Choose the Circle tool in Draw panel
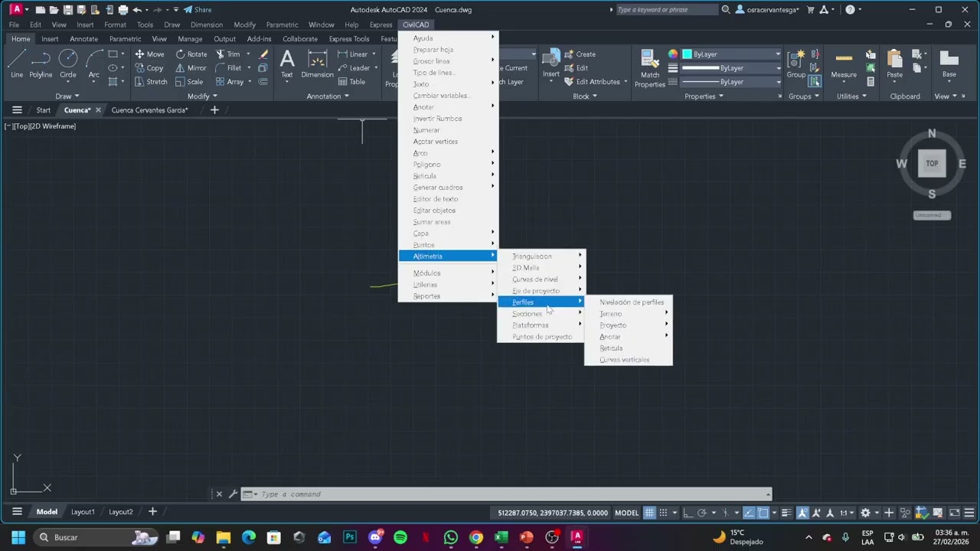 (x=68, y=64)
